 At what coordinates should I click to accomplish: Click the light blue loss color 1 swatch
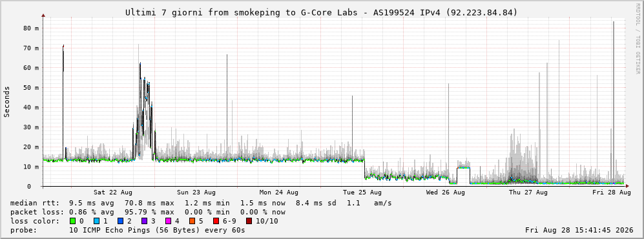click(x=97, y=221)
